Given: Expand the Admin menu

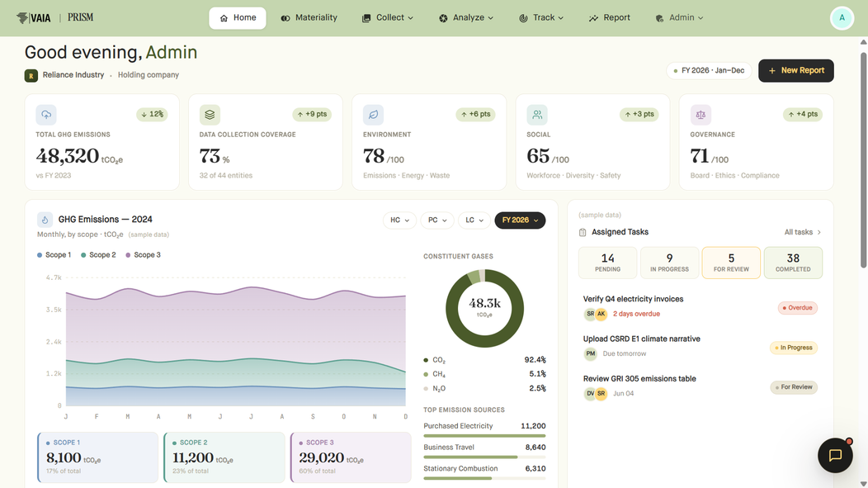Looking at the screenshot, I should coord(679,18).
